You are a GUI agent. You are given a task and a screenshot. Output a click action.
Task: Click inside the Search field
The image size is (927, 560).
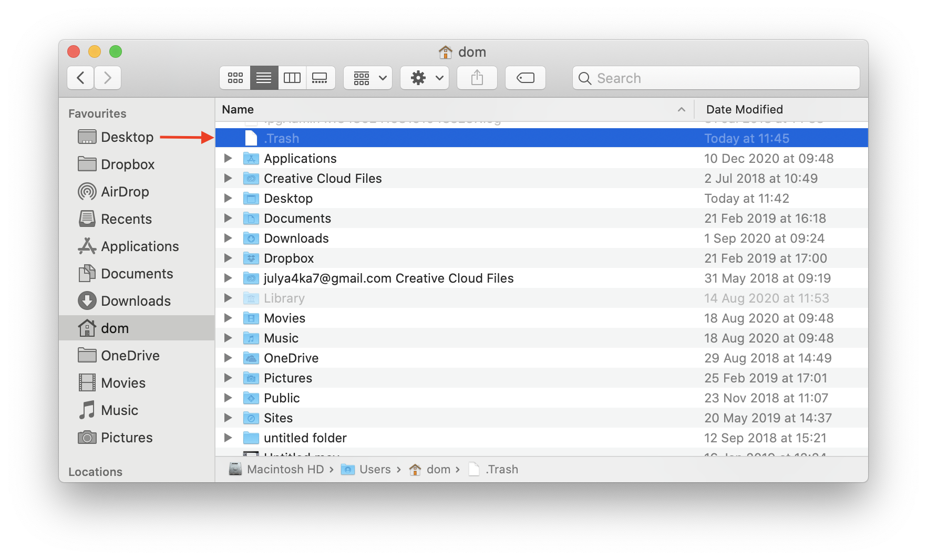coord(716,78)
